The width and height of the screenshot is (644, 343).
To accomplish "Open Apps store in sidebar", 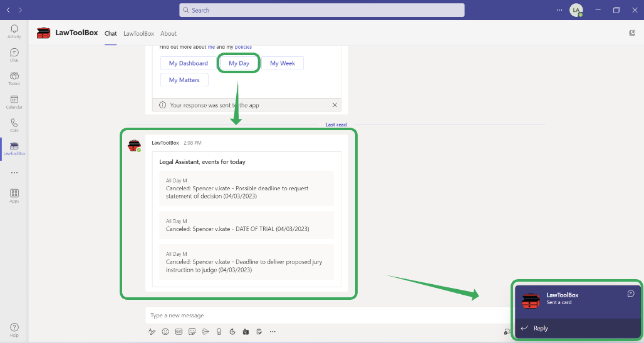I will (14, 196).
